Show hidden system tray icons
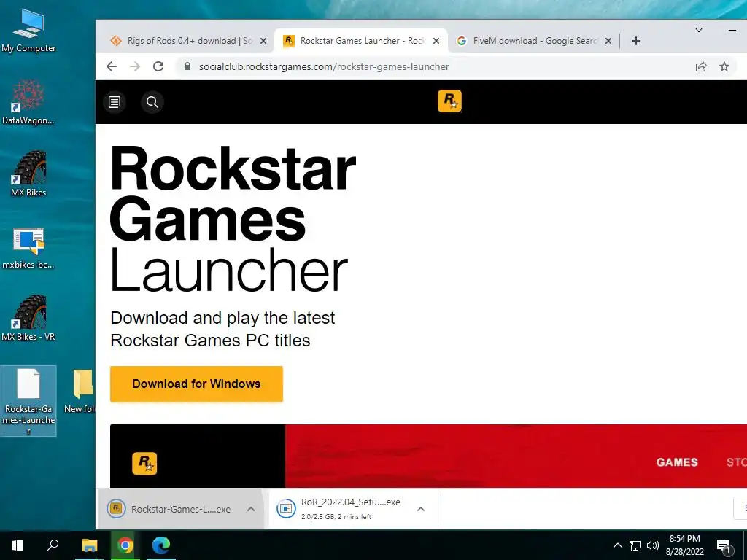Viewport: 747px width, 560px height. (617, 545)
